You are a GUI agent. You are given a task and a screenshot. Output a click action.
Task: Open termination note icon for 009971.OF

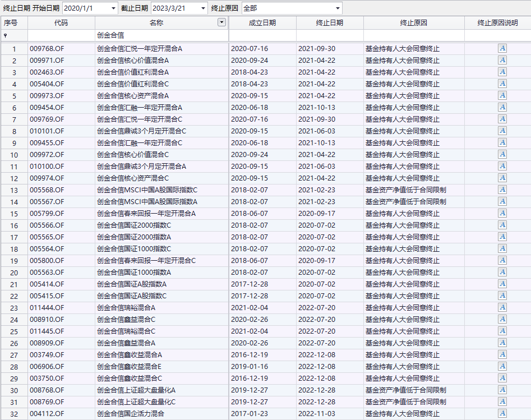[502, 61]
